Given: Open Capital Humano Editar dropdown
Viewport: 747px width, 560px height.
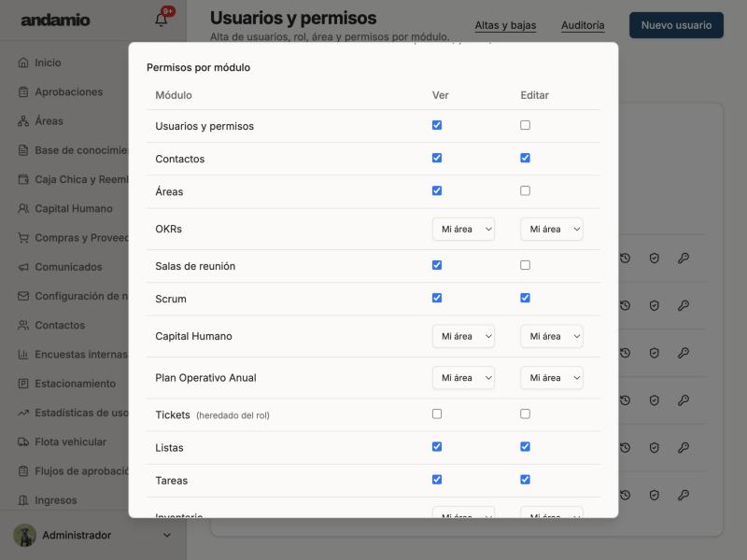Looking at the screenshot, I should click(x=552, y=336).
